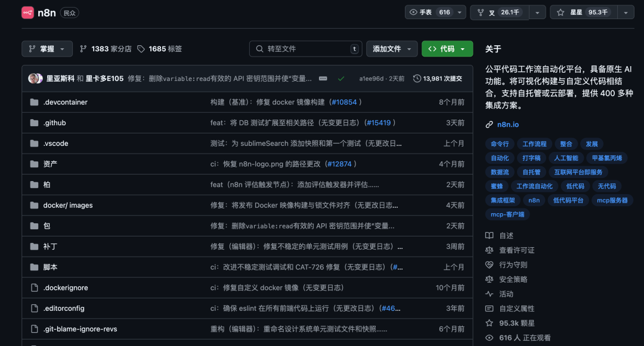Click the 民众 visibility badge

69,13
